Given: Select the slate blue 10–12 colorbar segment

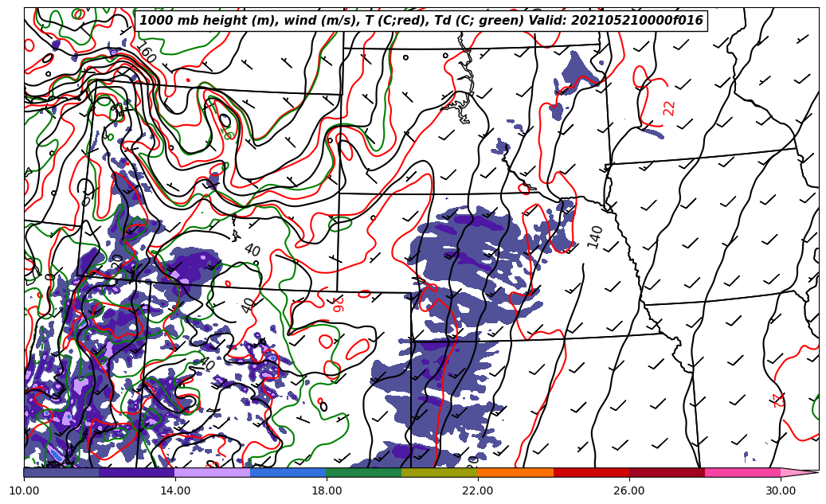Looking at the screenshot, I should coord(61,472).
